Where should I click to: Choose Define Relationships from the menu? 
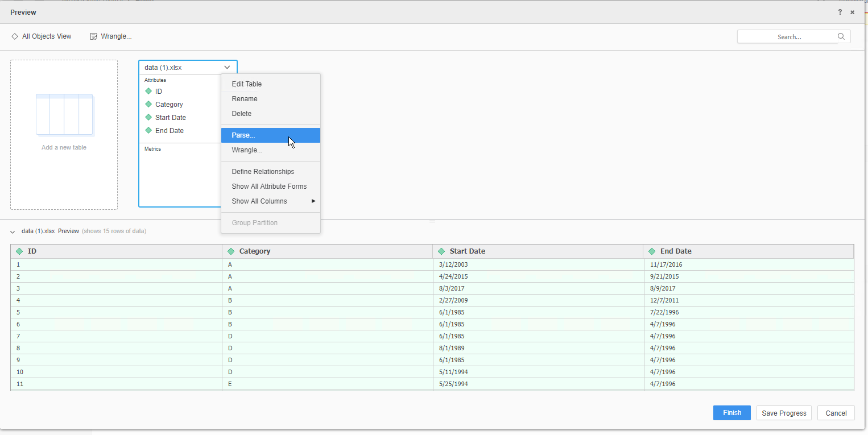pyautogui.click(x=263, y=171)
